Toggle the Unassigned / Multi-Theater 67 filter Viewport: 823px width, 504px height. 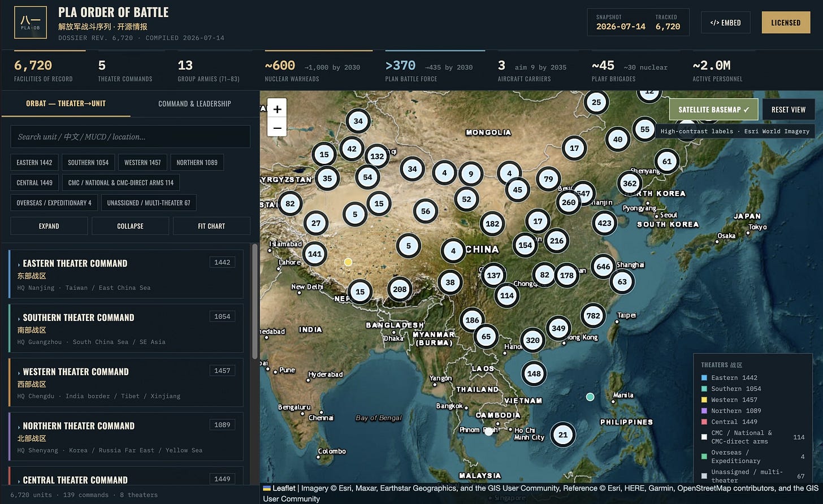click(x=149, y=203)
